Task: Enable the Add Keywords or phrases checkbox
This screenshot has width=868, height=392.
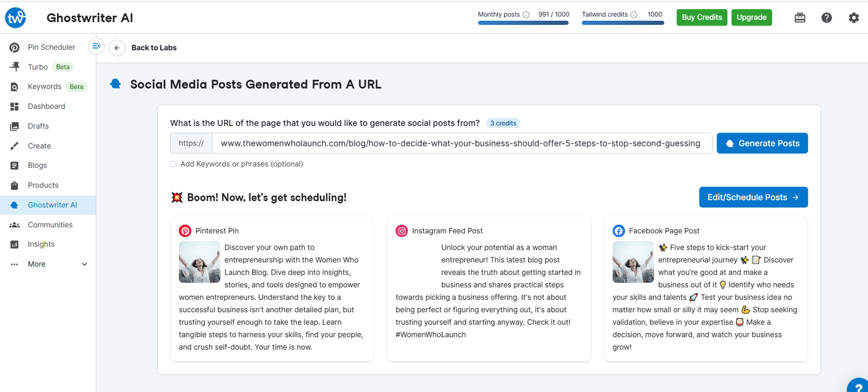Action: click(173, 164)
